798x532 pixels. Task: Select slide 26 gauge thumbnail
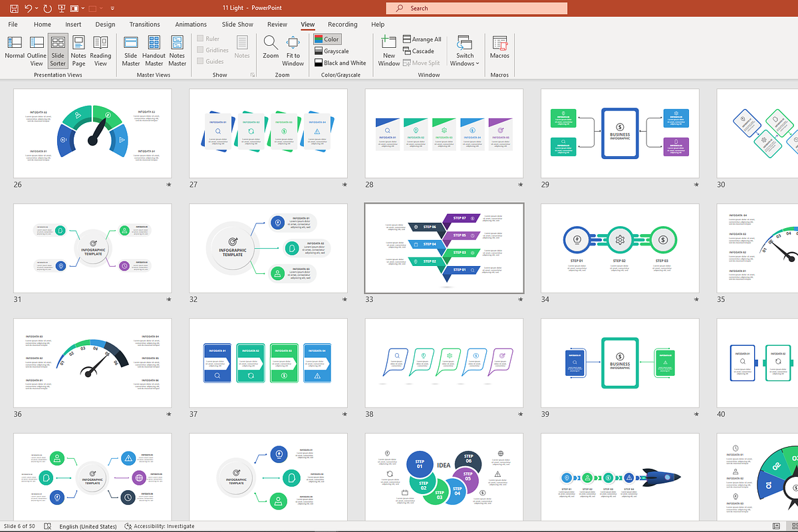92,134
